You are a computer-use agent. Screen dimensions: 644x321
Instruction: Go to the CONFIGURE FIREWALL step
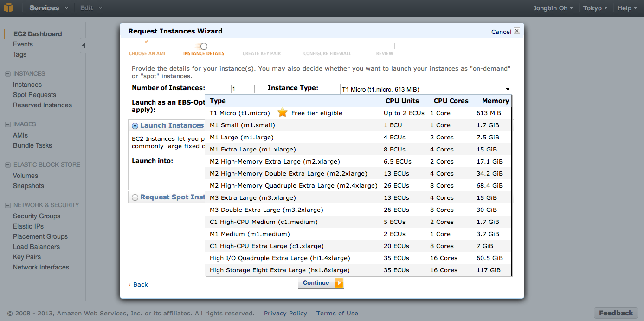(x=327, y=53)
